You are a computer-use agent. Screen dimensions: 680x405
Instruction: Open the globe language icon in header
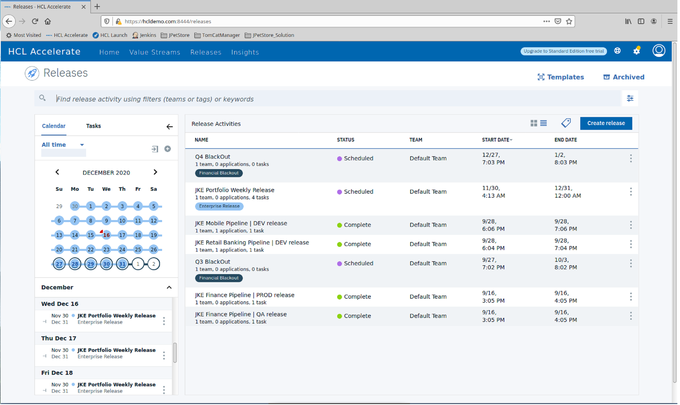(617, 51)
